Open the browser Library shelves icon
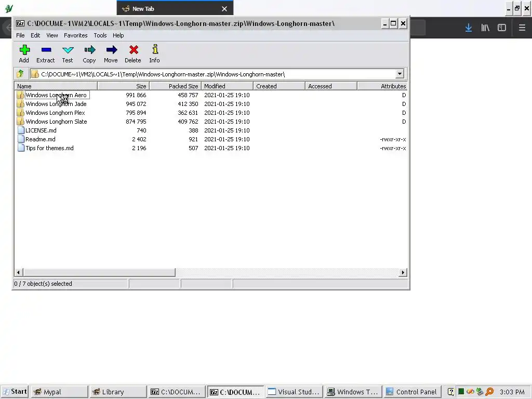 coord(485,28)
